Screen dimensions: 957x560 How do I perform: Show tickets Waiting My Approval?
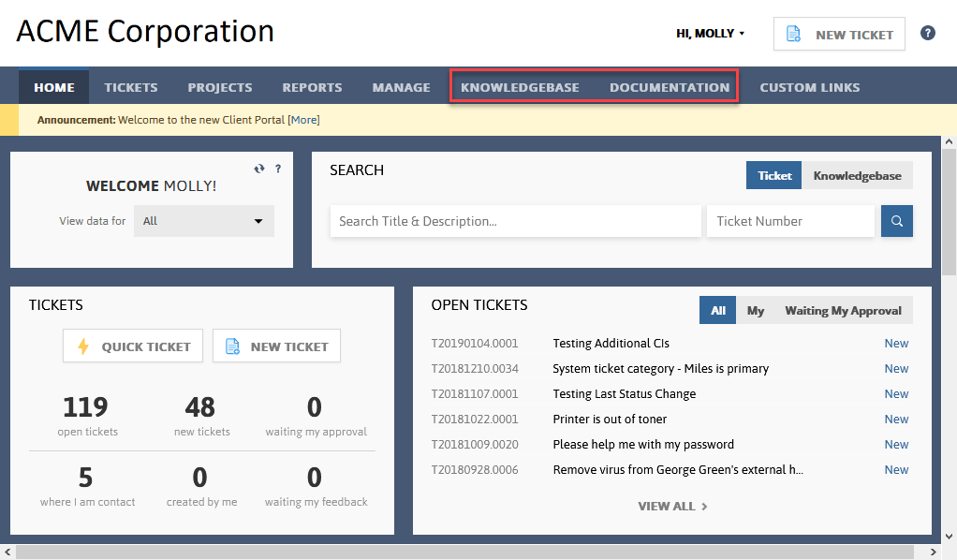(843, 310)
